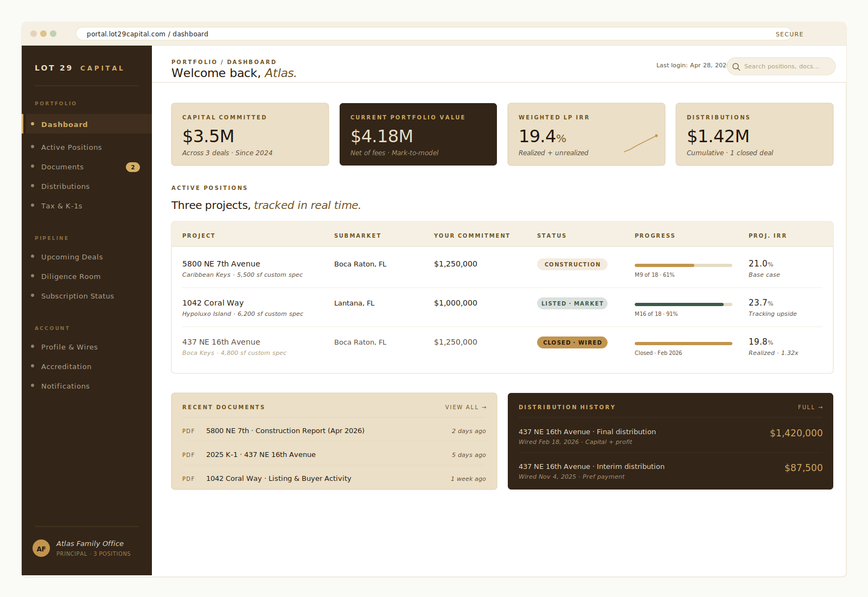Click the Progress column header

(655, 236)
